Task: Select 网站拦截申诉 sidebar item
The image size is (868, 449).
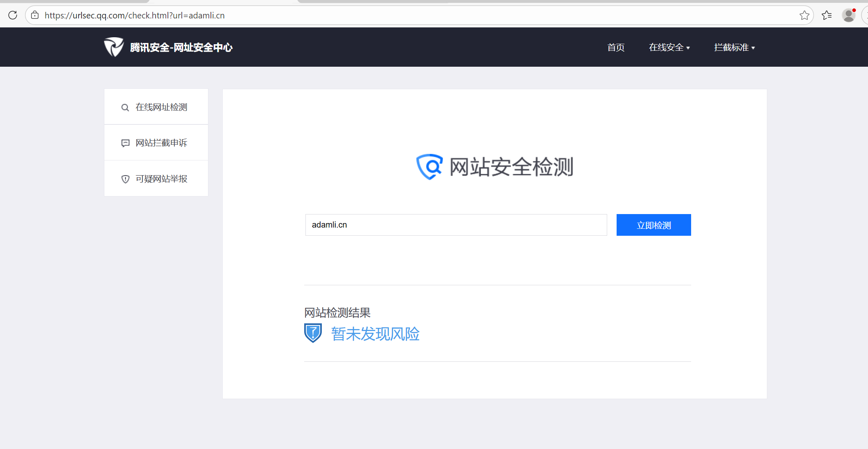Action: [x=161, y=143]
